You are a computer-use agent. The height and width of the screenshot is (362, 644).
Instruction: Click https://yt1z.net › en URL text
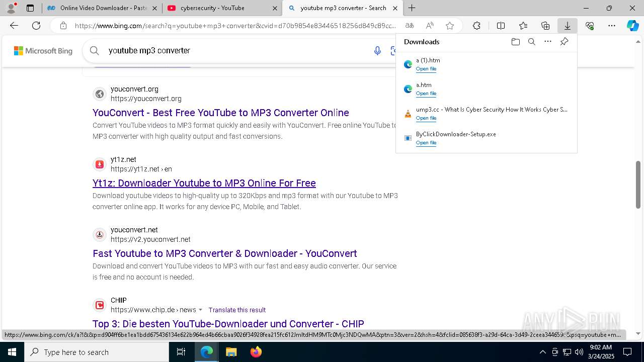(x=141, y=169)
